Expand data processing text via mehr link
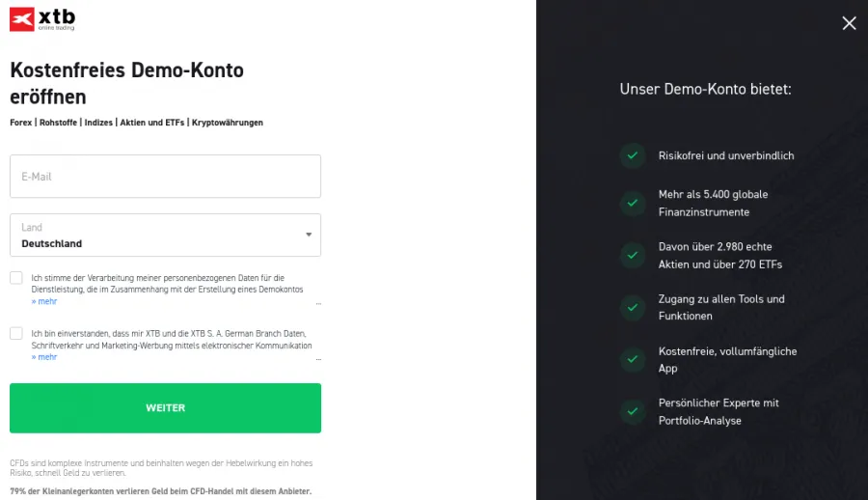Image resolution: width=868 pixels, height=500 pixels. [x=44, y=301]
